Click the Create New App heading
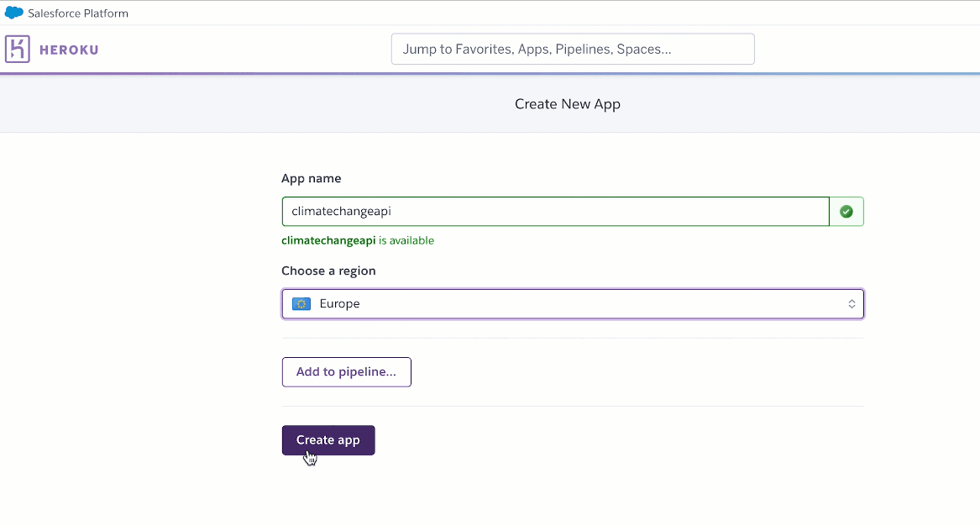This screenshot has height=526, width=980. point(568,104)
